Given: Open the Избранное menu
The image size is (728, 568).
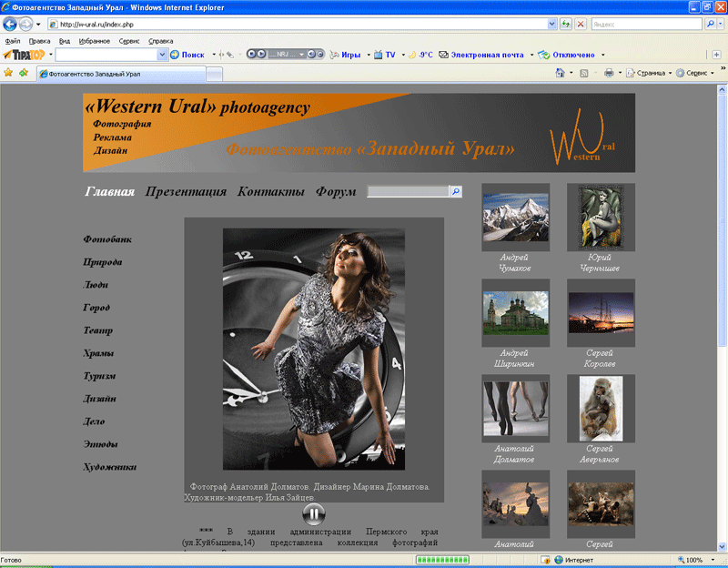Looking at the screenshot, I should 95,41.
